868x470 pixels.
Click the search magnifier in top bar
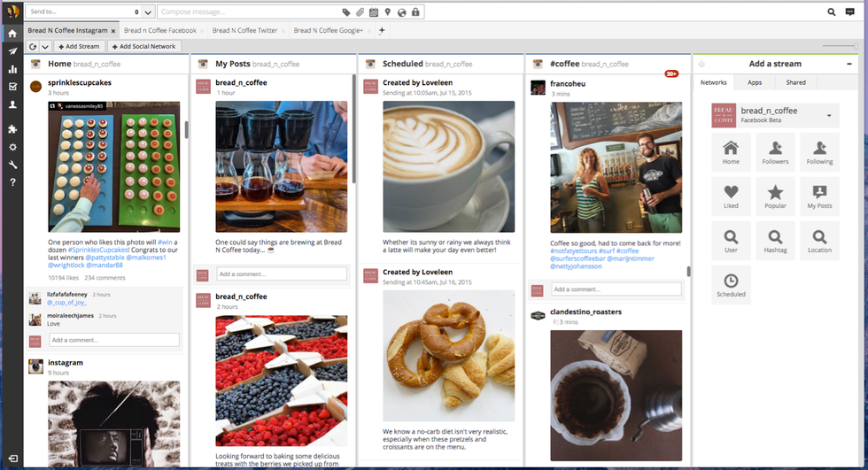[832, 12]
